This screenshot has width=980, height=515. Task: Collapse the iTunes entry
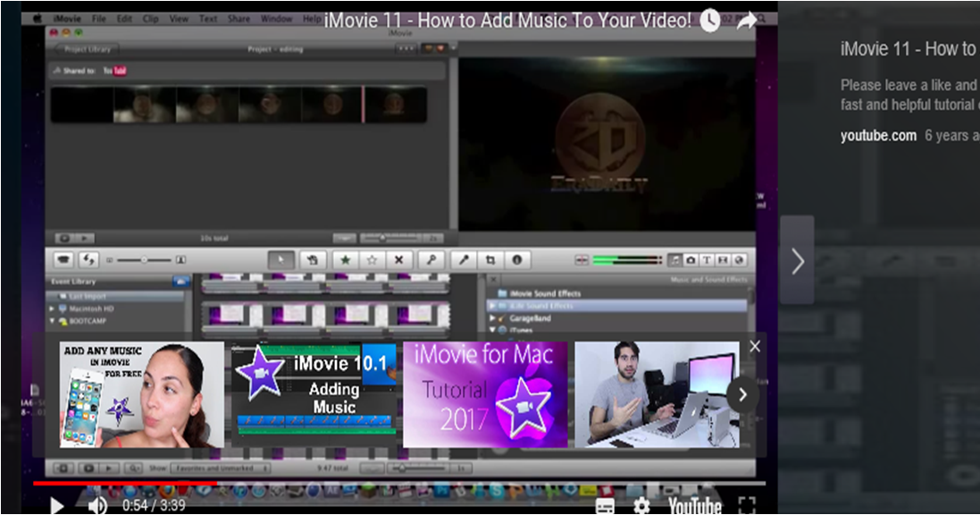point(493,330)
